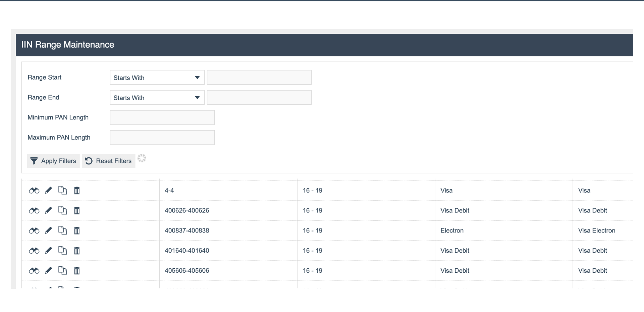Click the Range Start value input box
The width and height of the screenshot is (644, 312).
click(x=259, y=77)
